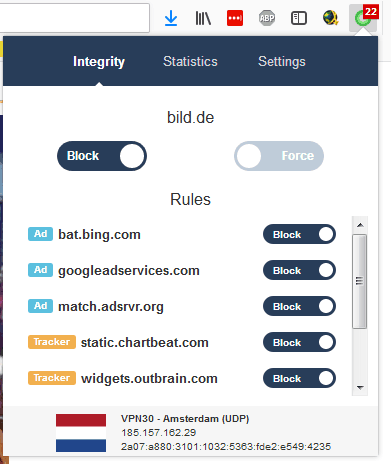This screenshot has width=391, height=464.
Task: Open the Adblock Plus ABP icon
Action: tap(267, 18)
